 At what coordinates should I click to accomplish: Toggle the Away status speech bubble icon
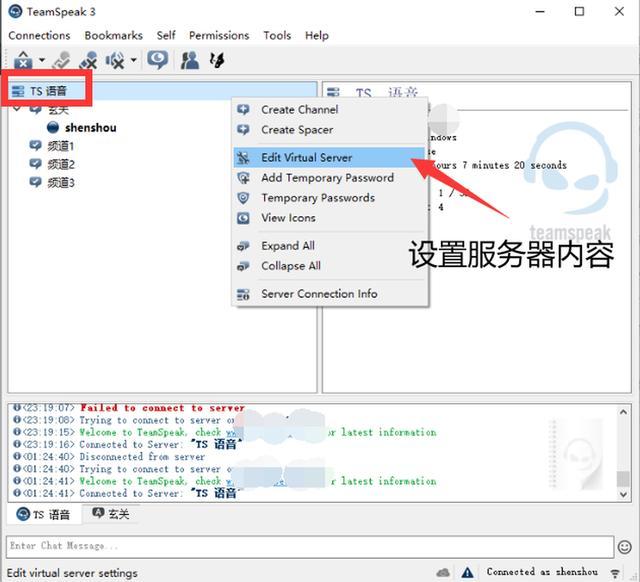tap(158, 60)
